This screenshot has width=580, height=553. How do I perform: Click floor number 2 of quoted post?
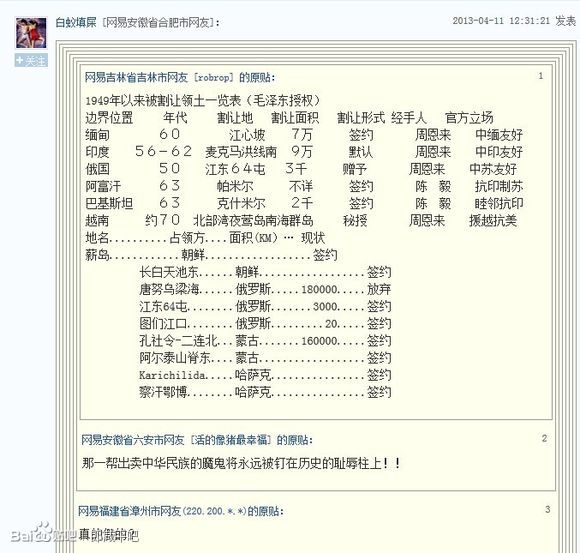(544, 438)
